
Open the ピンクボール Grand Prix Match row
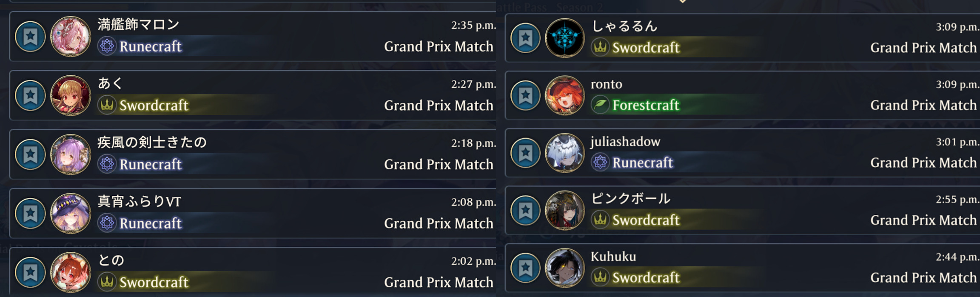point(742,210)
